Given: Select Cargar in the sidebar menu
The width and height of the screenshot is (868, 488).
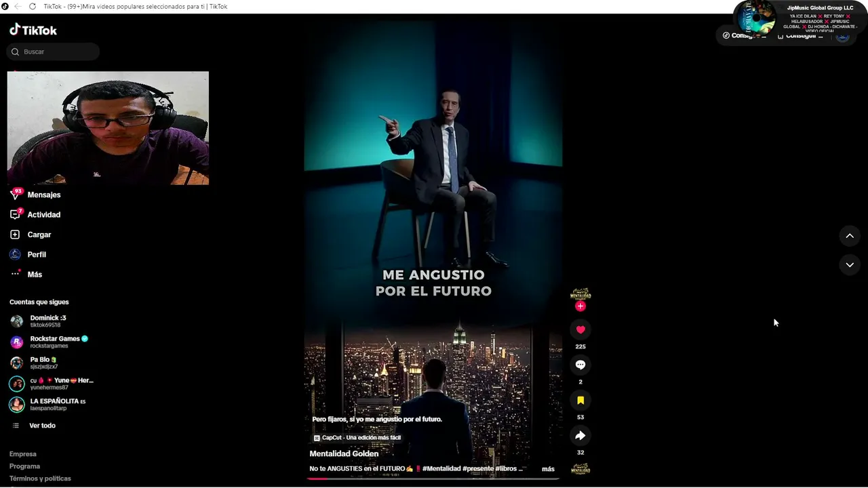Looking at the screenshot, I should point(39,235).
